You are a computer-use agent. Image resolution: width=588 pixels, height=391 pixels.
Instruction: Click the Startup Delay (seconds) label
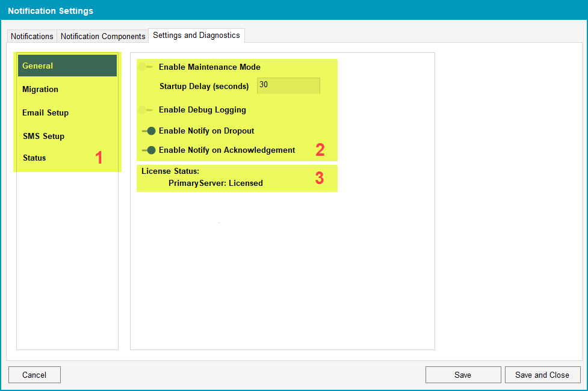[x=204, y=86]
